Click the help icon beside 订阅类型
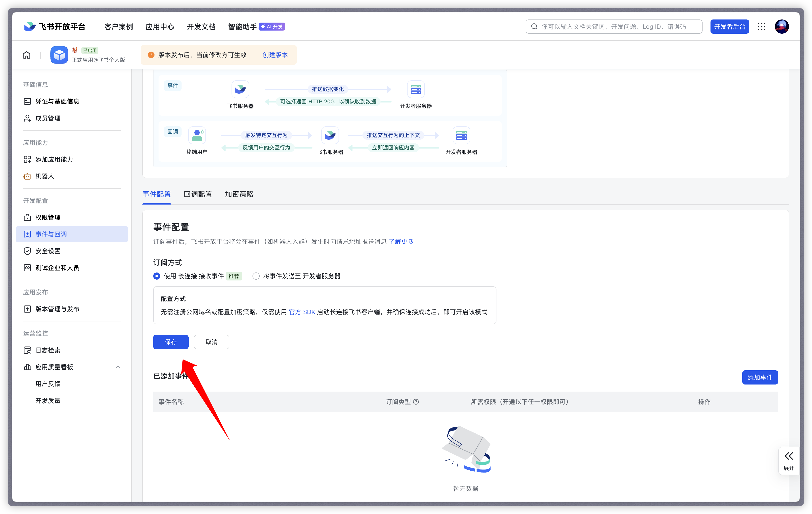This screenshot has width=812, height=514. tap(416, 402)
